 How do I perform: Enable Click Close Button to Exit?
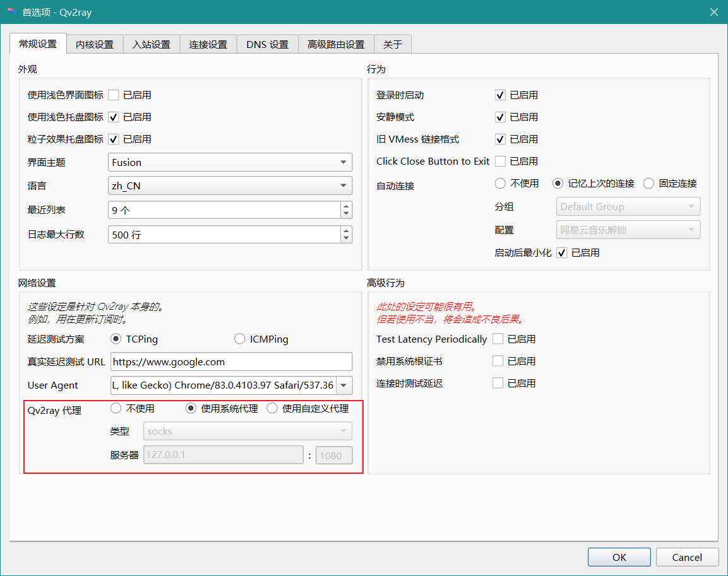[x=500, y=162]
